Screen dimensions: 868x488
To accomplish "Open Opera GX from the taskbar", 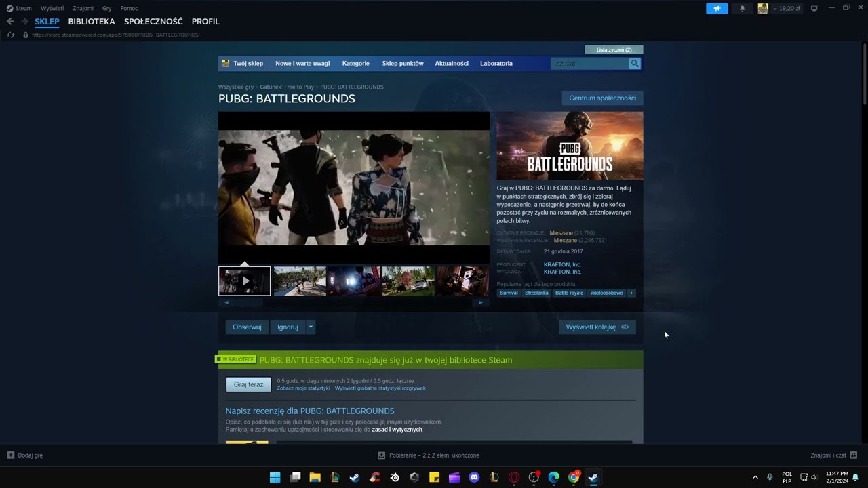I will coord(514,477).
